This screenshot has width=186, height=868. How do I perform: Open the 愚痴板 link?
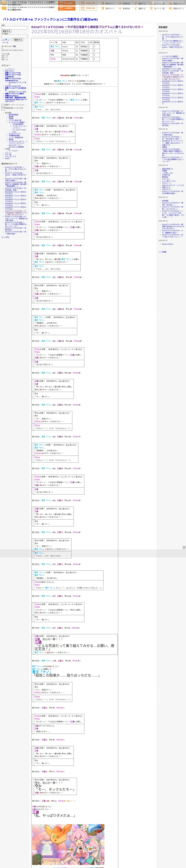[11, 139]
